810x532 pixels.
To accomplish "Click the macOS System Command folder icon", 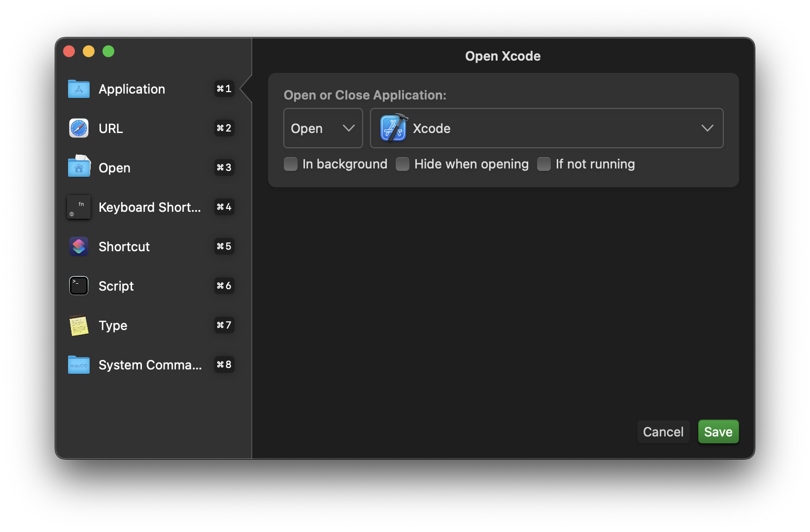I will click(79, 365).
